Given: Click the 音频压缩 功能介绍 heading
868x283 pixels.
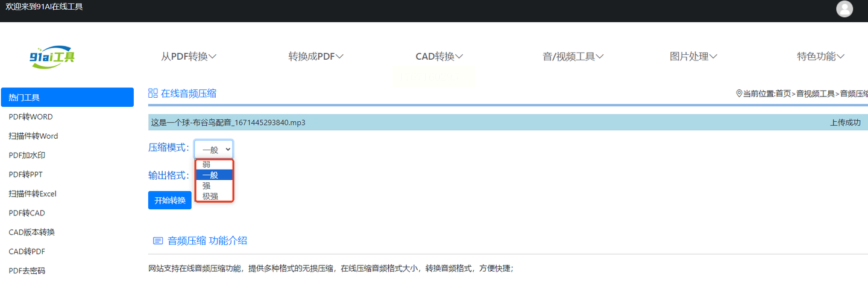Looking at the screenshot, I should coord(207,241).
